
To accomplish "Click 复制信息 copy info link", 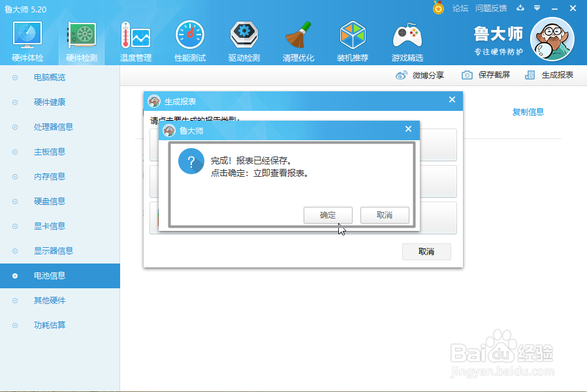I will pos(528,112).
